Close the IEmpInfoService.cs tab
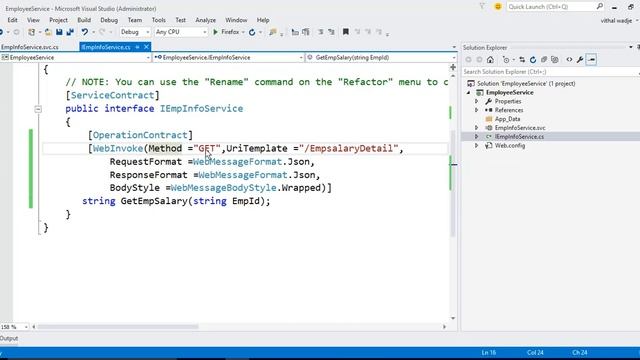Image resolution: width=640 pixels, height=360 pixels. pos(147,47)
